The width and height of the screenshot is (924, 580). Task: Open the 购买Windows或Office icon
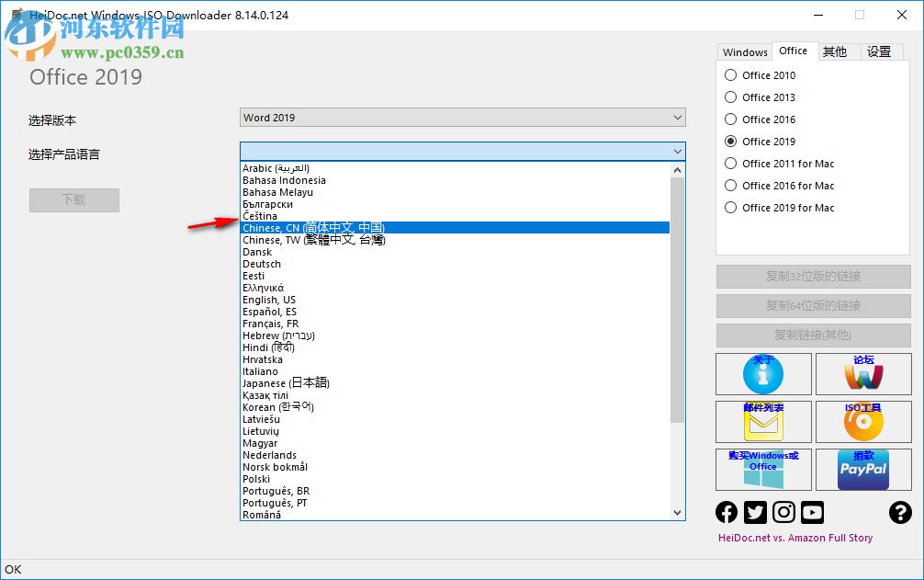click(x=763, y=470)
